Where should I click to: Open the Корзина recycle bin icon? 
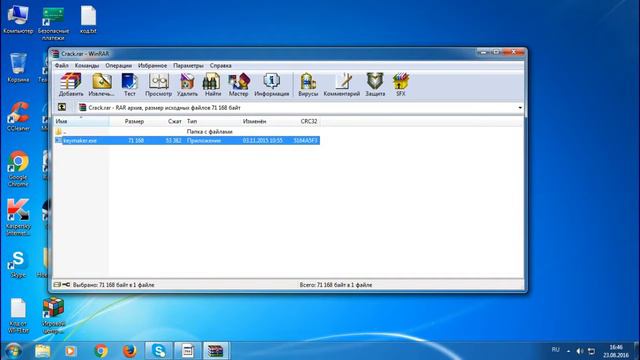[18, 68]
